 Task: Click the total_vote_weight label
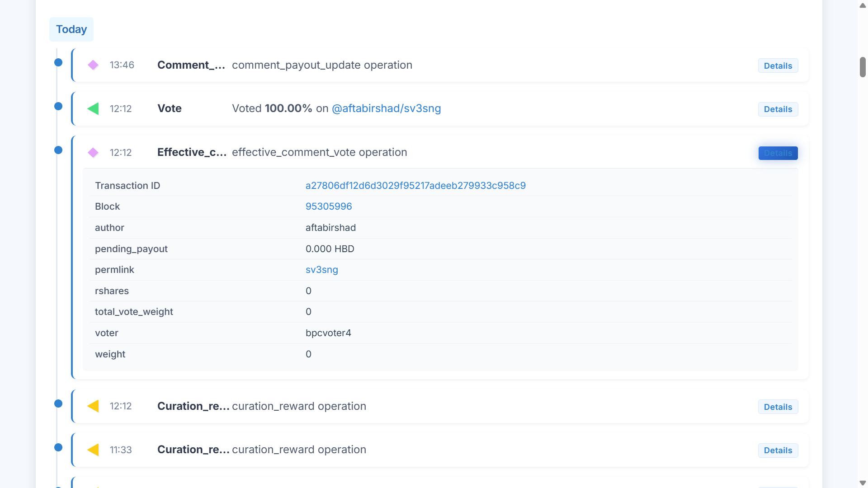point(134,312)
